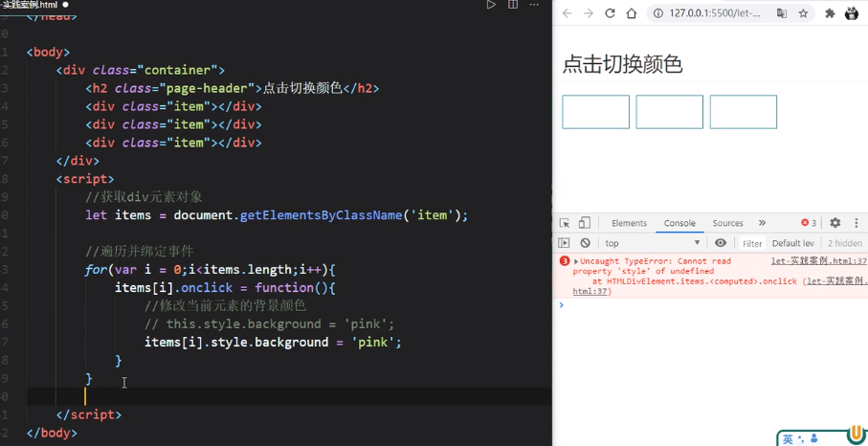Split the editor with the split icon

click(x=513, y=5)
